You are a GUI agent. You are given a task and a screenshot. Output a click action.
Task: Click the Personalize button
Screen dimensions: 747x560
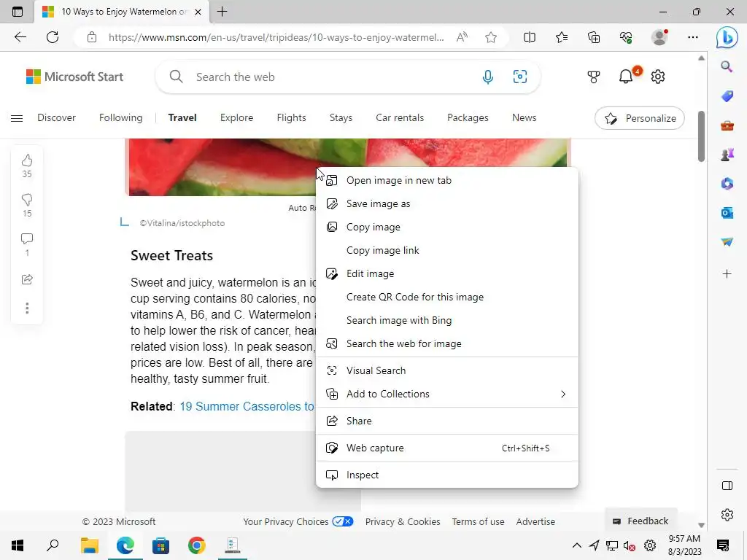point(639,118)
